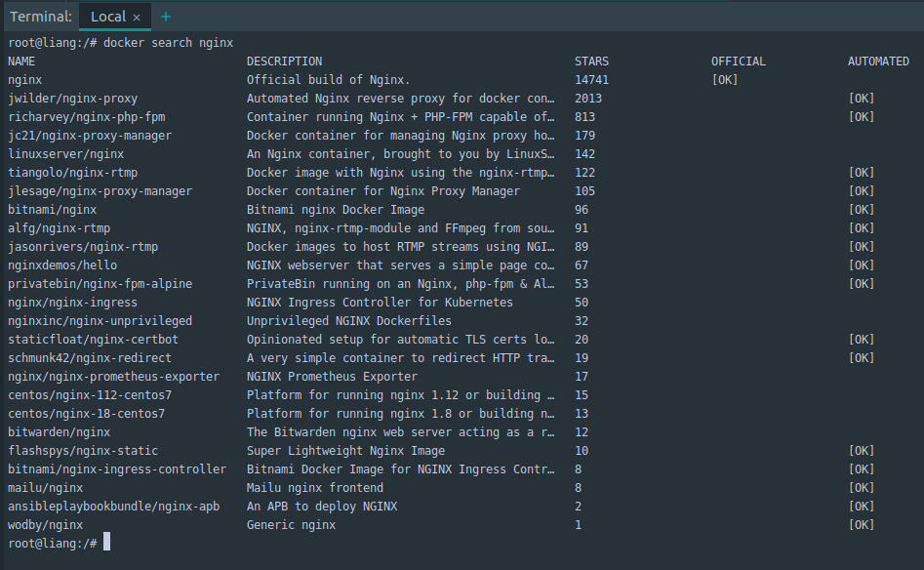Click the [OK] automated marker for tiangolo/nginx-rtmp
The image size is (924, 570).
click(x=862, y=173)
